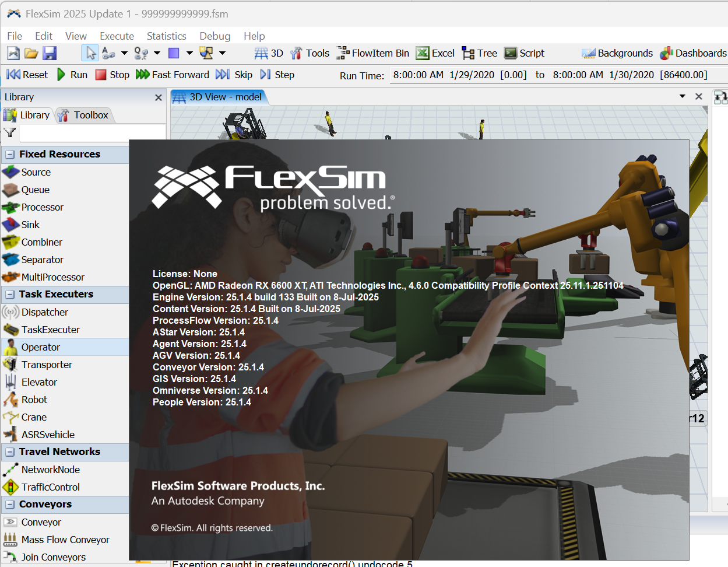This screenshot has height=567, width=728.
Task: Select Crane in the library
Action: pyautogui.click(x=64, y=417)
